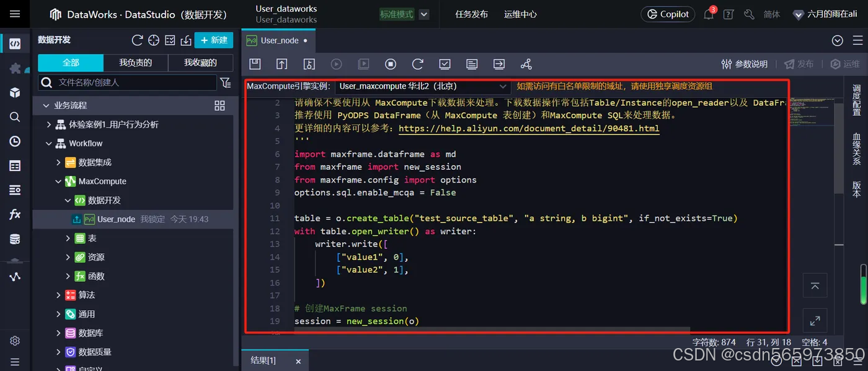
Task: Open the table management icon in sidebar
Action: (15, 166)
